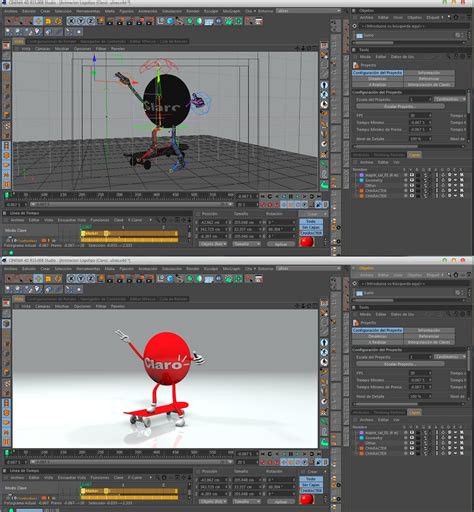Switch to the Información tab in the rig-view attributes panel
This screenshot has height=512, width=474.
(x=429, y=73)
